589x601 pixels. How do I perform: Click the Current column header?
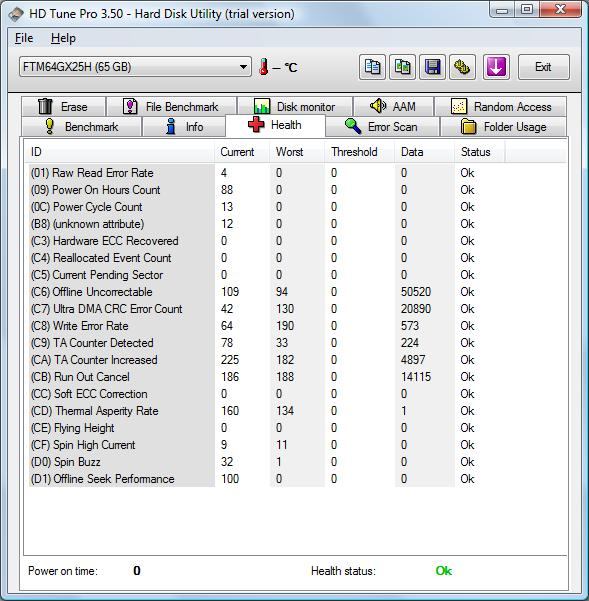242,152
